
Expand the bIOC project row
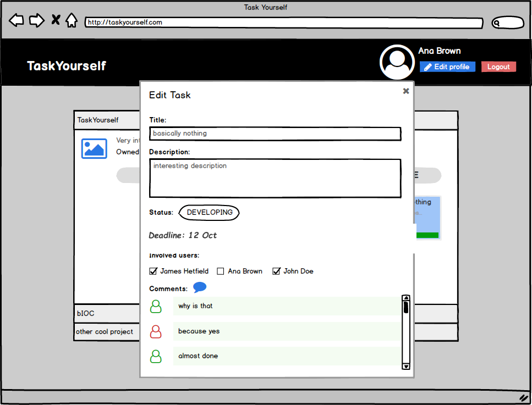click(x=107, y=313)
